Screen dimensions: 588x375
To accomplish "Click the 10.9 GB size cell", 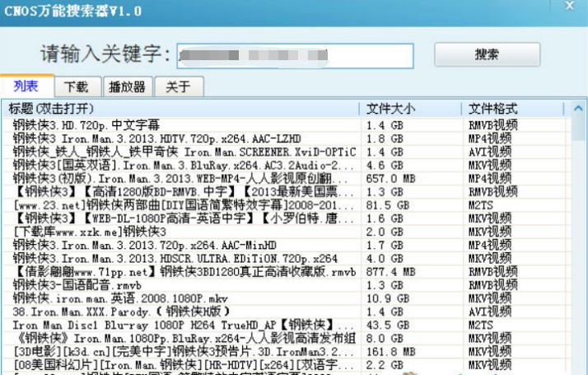I will [387, 298].
